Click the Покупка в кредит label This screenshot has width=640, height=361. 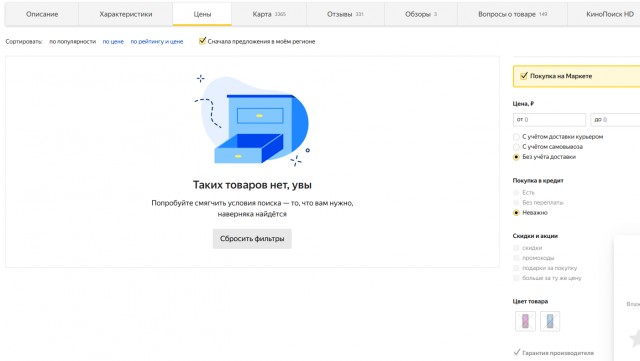[x=538, y=180]
